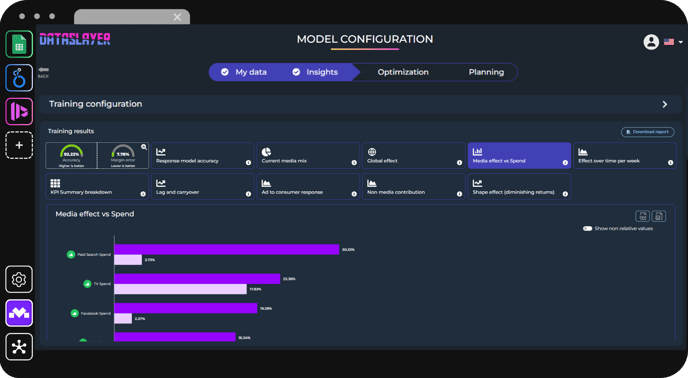Click the Download report button
Image resolution: width=688 pixels, height=378 pixels.
(x=647, y=132)
